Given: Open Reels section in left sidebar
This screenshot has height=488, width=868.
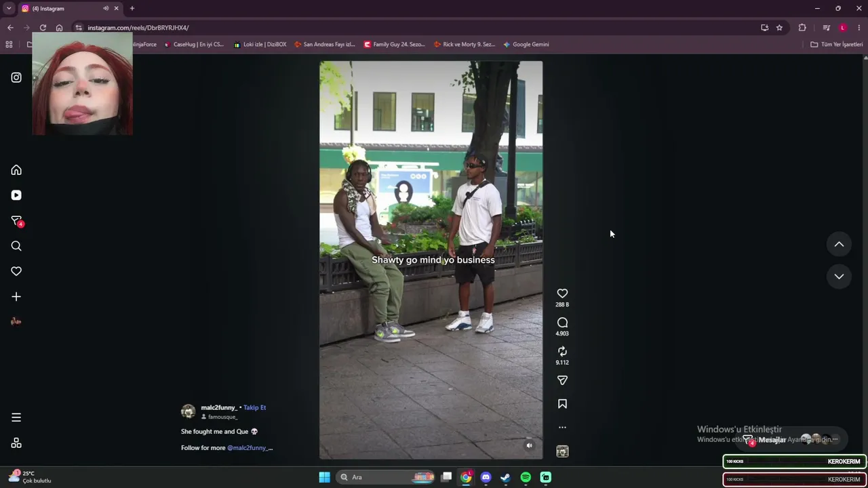Looking at the screenshot, I should [x=16, y=195].
